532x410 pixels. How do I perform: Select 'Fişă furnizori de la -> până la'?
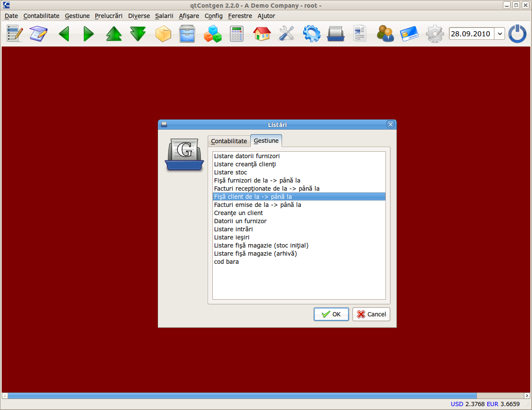(299, 180)
